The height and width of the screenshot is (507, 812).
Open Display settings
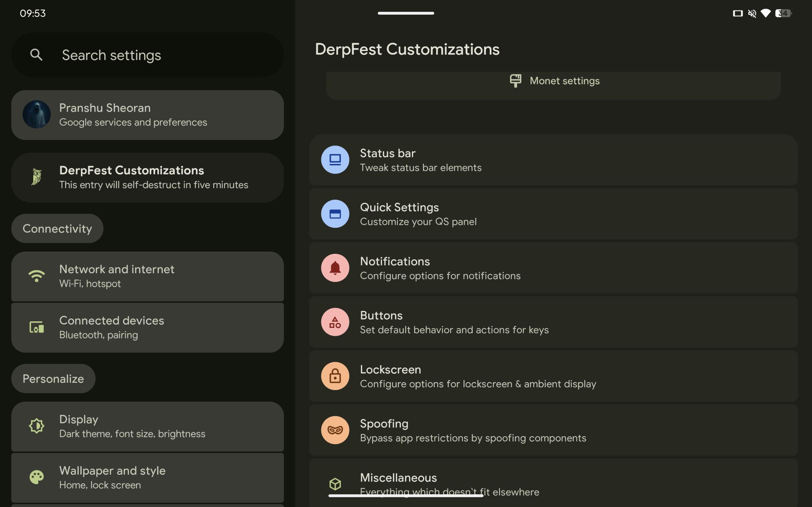147,426
